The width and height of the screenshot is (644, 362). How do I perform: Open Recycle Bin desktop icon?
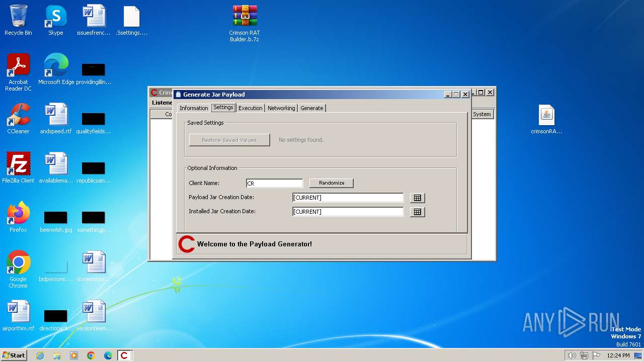pos(18,20)
